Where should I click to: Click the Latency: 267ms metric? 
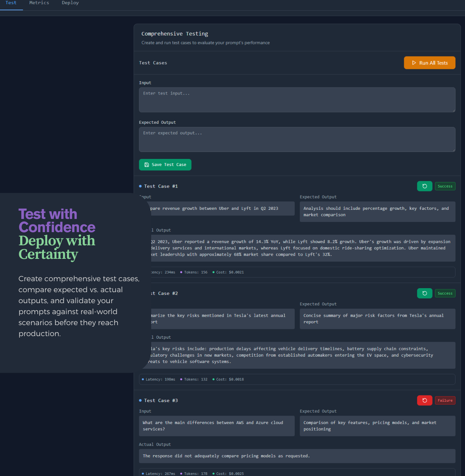[158, 474]
